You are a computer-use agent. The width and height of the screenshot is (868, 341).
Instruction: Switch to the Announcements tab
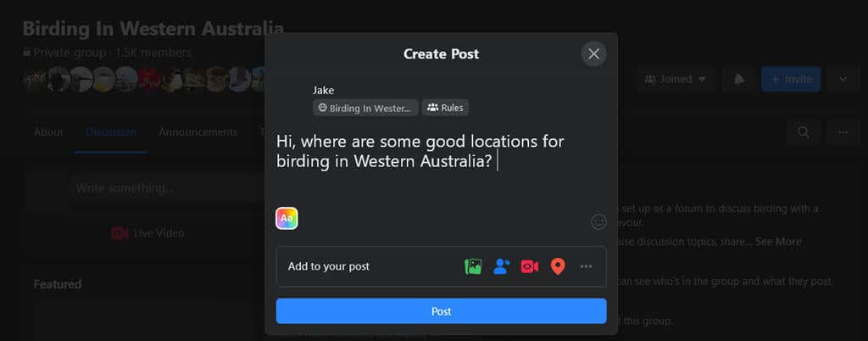click(198, 132)
